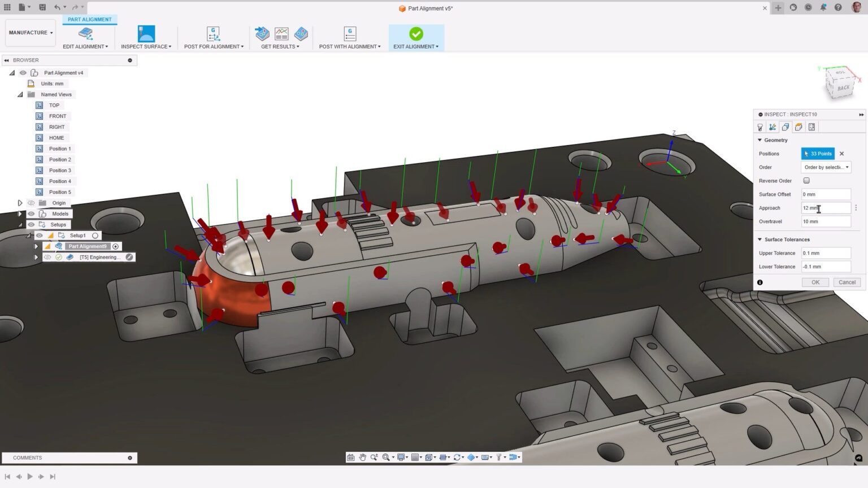Open the Pan tool in navigation bar
Screen dimensions: 868x488
pyautogui.click(x=362, y=457)
